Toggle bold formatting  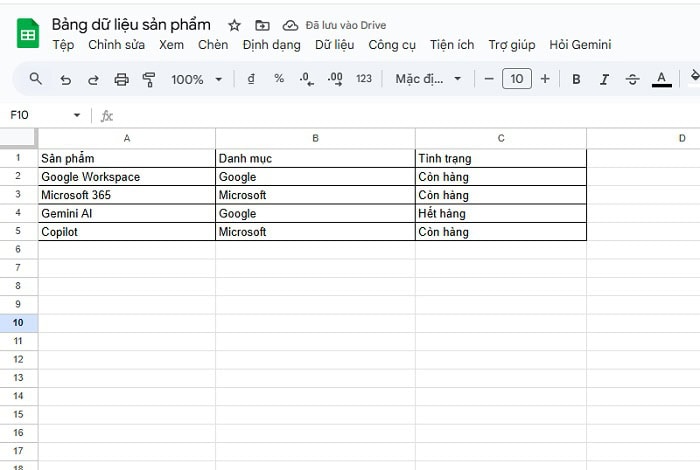point(576,79)
